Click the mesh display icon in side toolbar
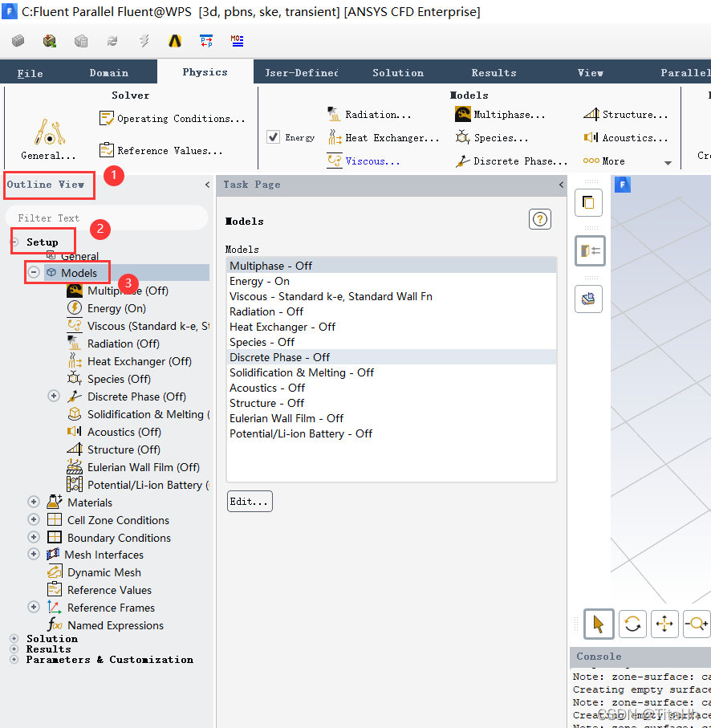This screenshot has height=728, width=711. [588, 299]
